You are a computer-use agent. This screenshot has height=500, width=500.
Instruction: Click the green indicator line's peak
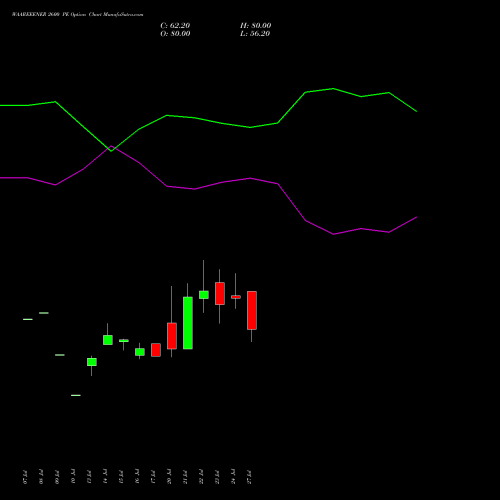tap(333, 89)
